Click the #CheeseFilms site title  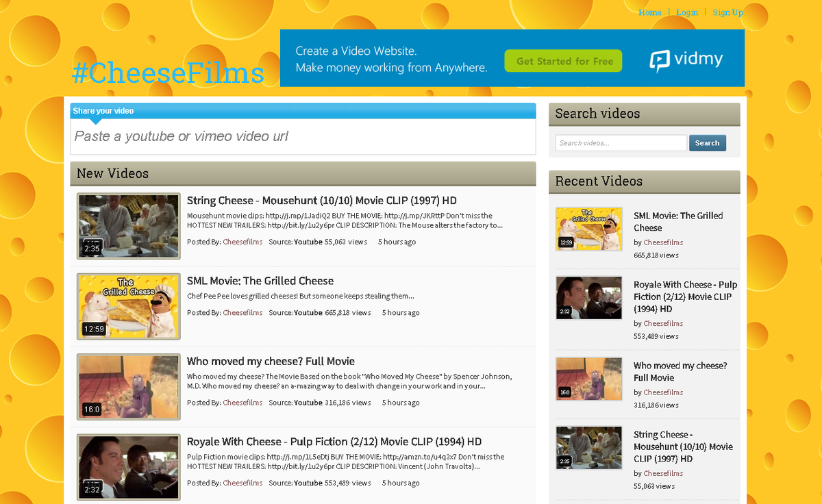pyautogui.click(x=168, y=73)
